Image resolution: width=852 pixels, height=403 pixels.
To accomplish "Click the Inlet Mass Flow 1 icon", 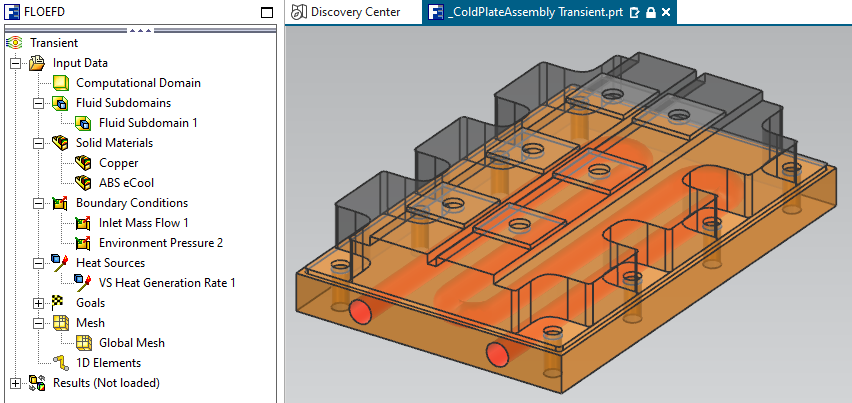I will [84, 223].
